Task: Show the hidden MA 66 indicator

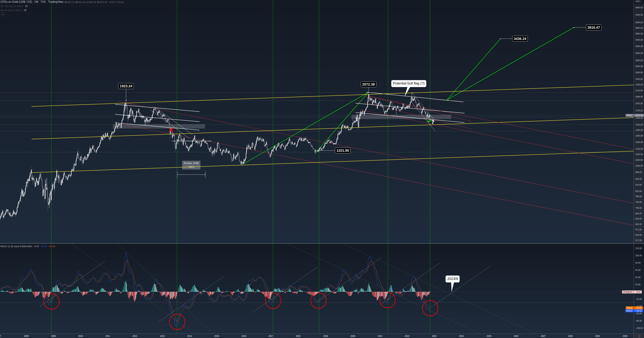Action: [x=25, y=10]
